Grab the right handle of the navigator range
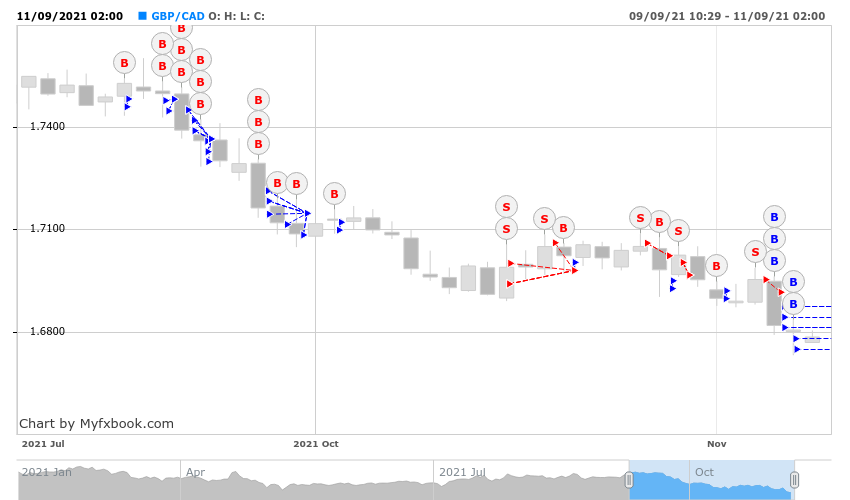The image size is (850, 500). click(x=794, y=480)
